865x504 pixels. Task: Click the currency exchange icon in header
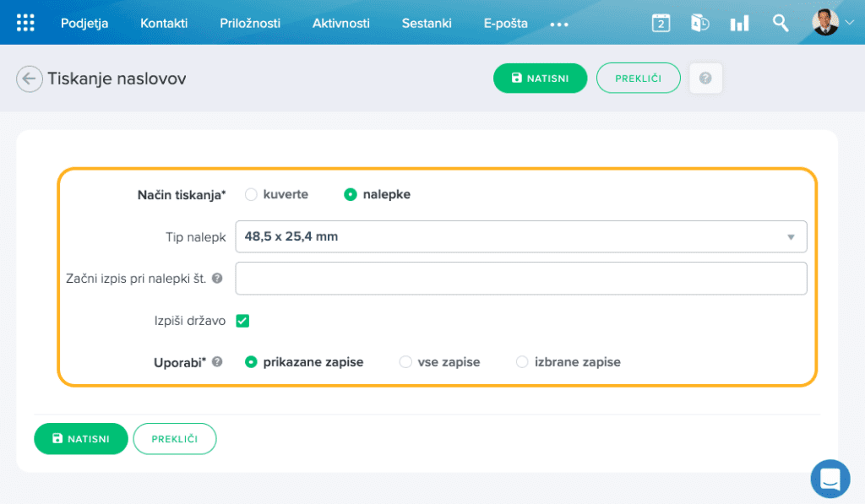coord(699,23)
